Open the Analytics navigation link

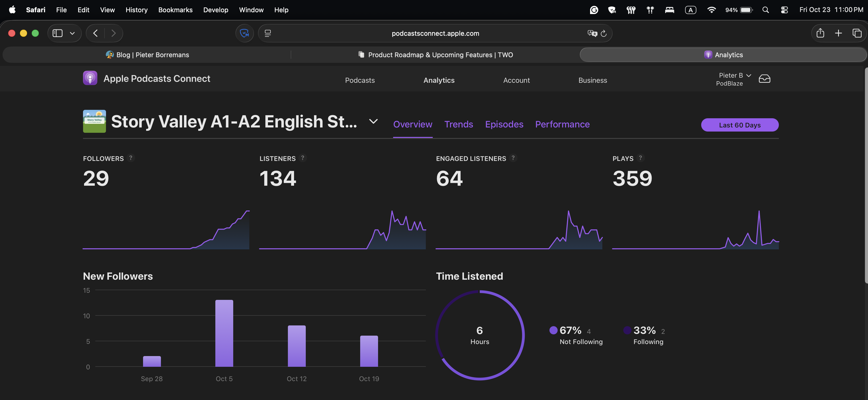(x=439, y=80)
